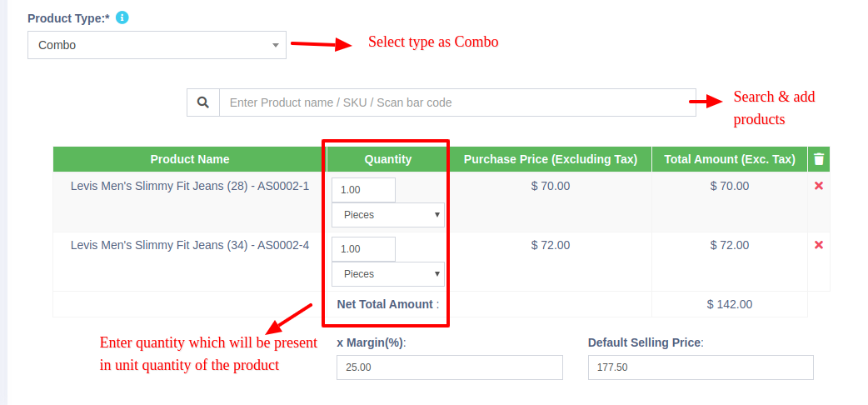868x405 pixels.
Task: Remove the Jeans (34) AS0002-4 row
Action: point(819,245)
